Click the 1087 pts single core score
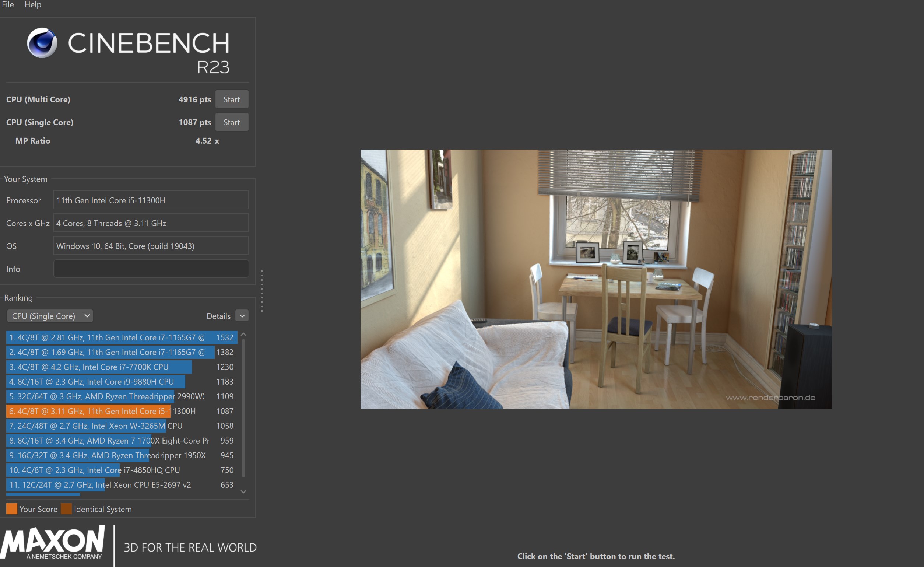924x567 pixels. click(194, 122)
